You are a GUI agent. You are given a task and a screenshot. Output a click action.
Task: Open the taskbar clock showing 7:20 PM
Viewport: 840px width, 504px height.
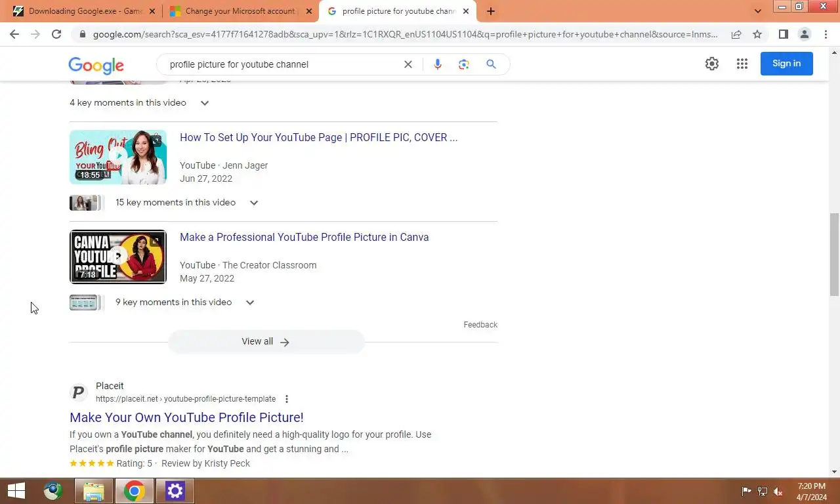coord(812,492)
